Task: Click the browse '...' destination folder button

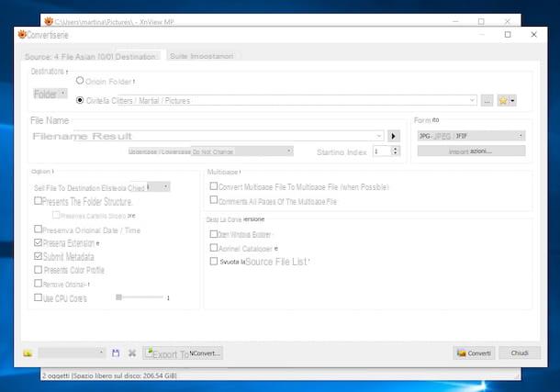Action: coord(487,101)
